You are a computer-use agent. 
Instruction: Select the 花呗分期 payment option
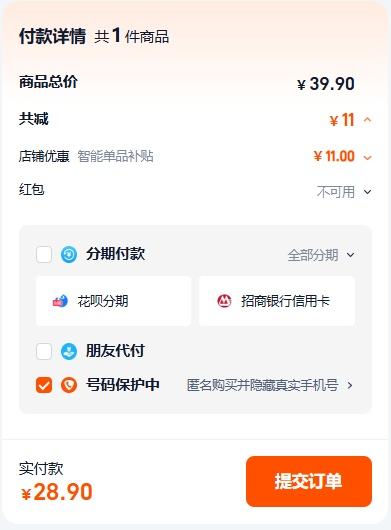[x=113, y=301]
